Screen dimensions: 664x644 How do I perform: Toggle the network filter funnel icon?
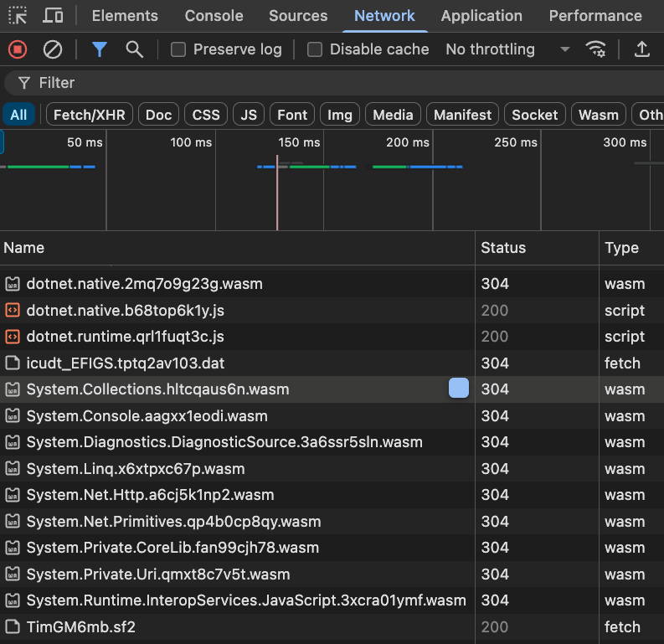[x=100, y=49]
